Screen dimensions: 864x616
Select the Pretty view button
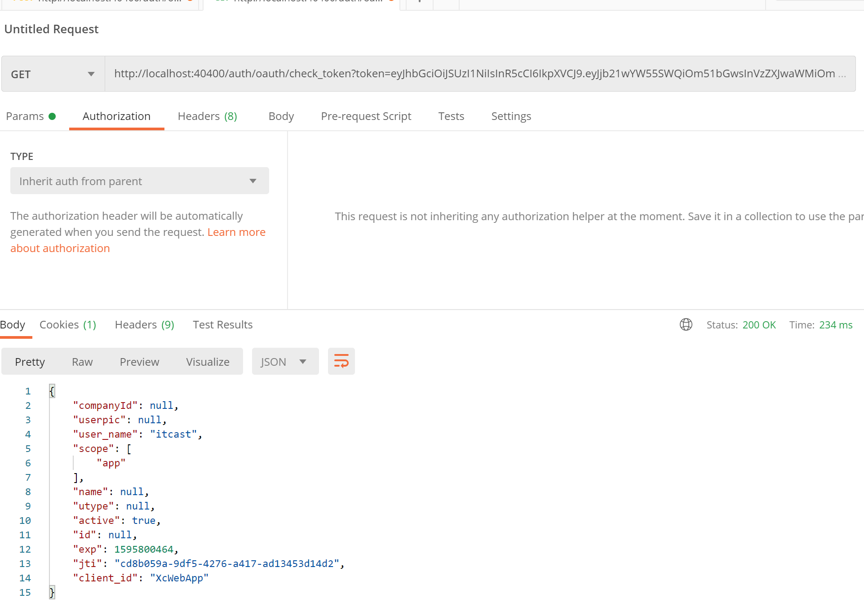[30, 362]
